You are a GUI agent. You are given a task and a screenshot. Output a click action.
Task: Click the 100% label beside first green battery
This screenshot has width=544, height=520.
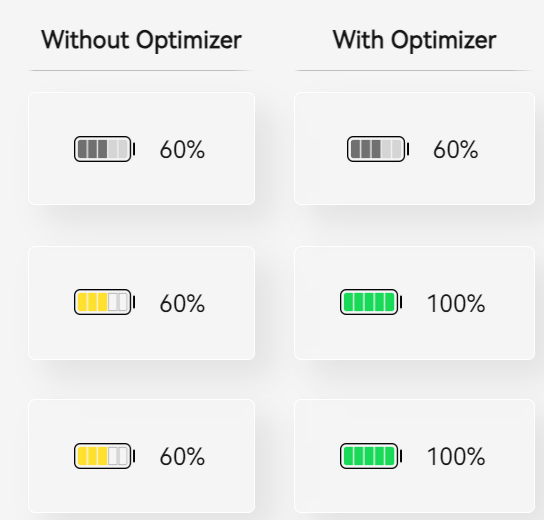[x=456, y=304]
